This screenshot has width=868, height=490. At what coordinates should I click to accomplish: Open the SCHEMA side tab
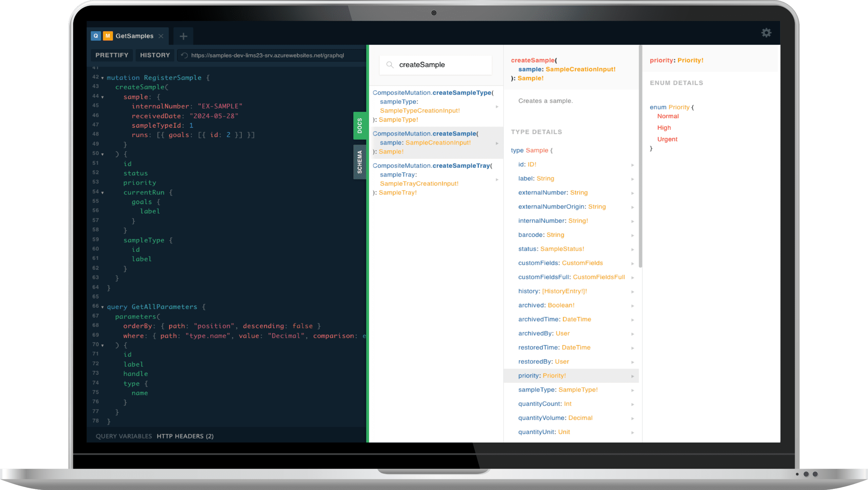pos(360,162)
